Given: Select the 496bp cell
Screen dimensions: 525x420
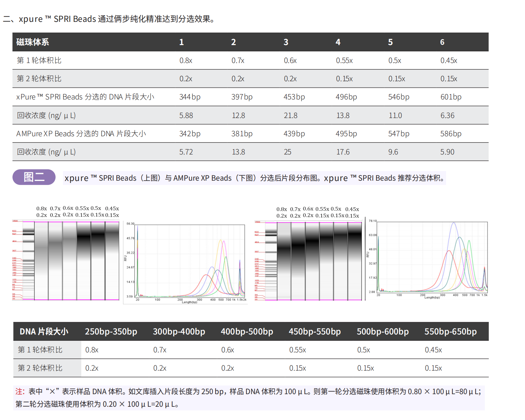Looking at the screenshot, I should point(346,97).
